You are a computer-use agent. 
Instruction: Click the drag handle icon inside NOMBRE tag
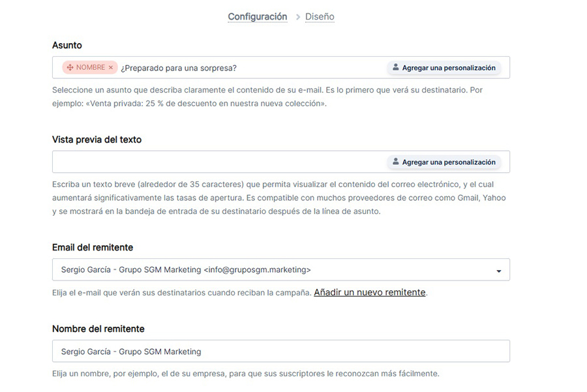pos(72,67)
